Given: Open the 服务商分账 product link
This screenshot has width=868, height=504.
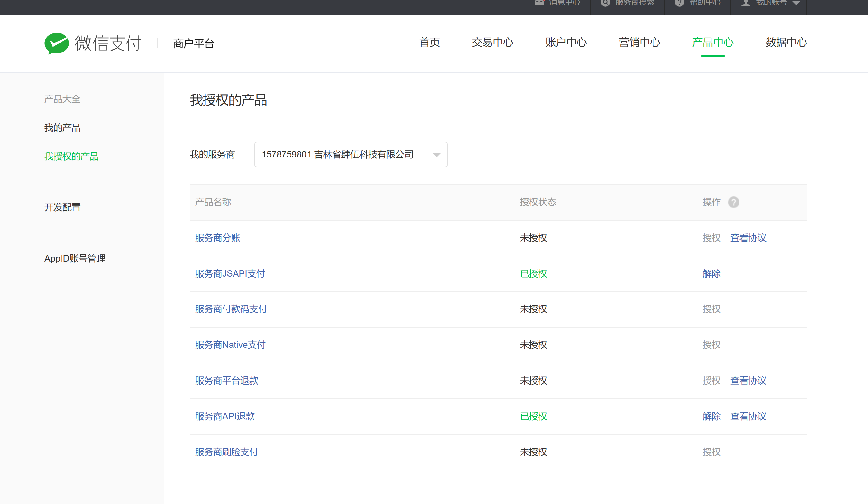Looking at the screenshot, I should 217,238.
